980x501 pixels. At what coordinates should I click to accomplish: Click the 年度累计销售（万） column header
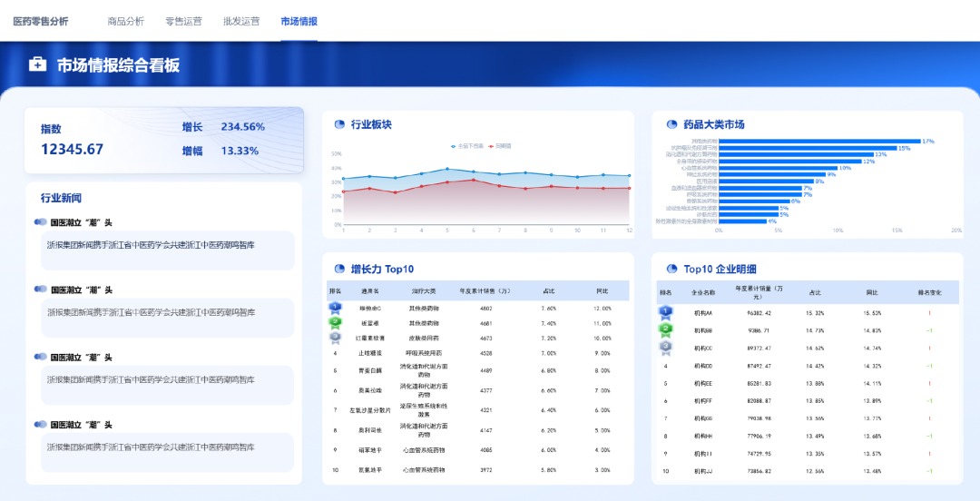[485, 291]
